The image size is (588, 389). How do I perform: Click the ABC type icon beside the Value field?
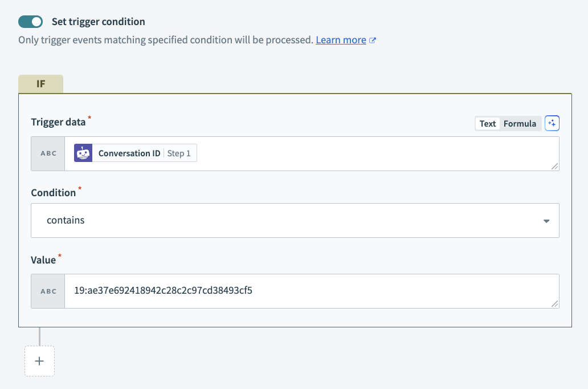tap(48, 291)
